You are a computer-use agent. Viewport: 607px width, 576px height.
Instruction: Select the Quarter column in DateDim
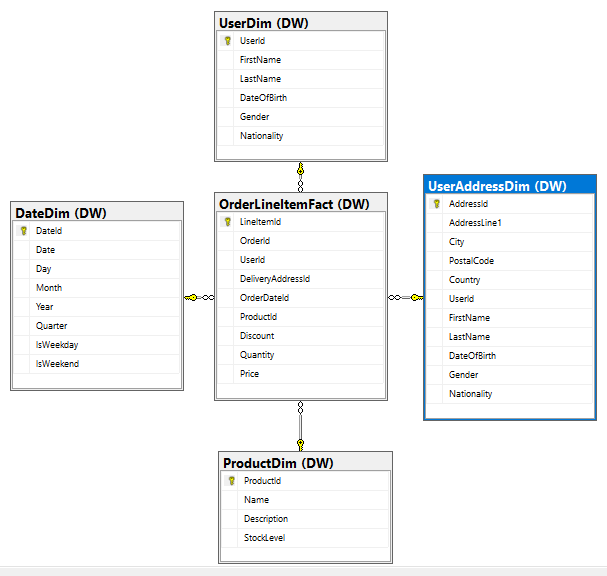pos(97,326)
